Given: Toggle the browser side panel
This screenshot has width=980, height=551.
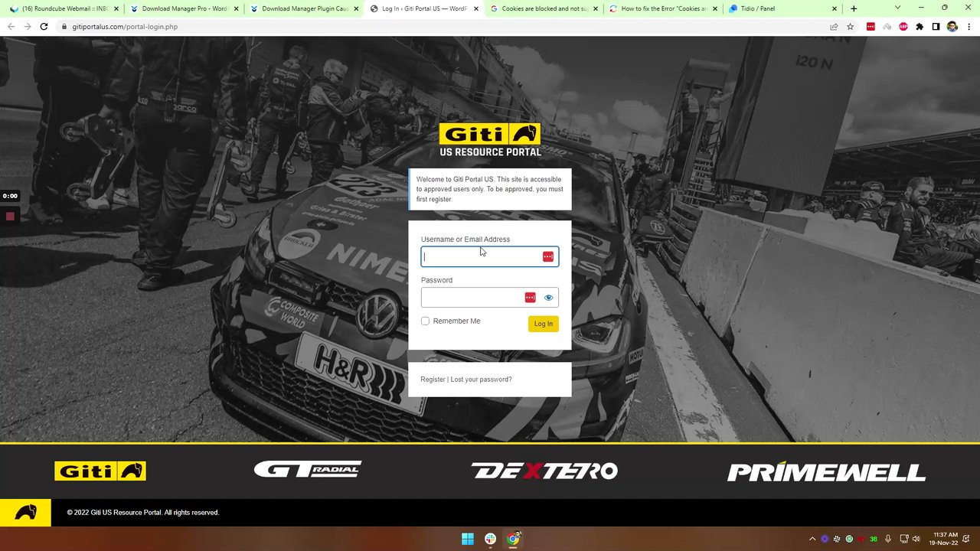Looking at the screenshot, I should coord(936,26).
